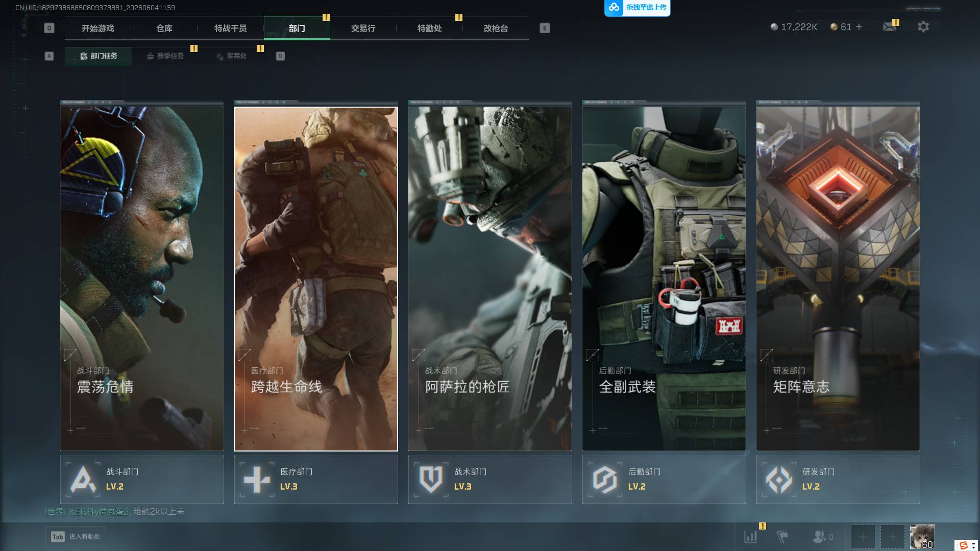Open the friends list icon
The image size is (980, 551).
tap(819, 536)
